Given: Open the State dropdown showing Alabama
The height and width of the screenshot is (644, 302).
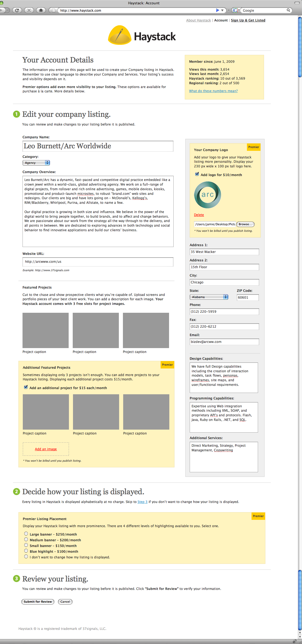Looking at the screenshot, I should [209, 297].
